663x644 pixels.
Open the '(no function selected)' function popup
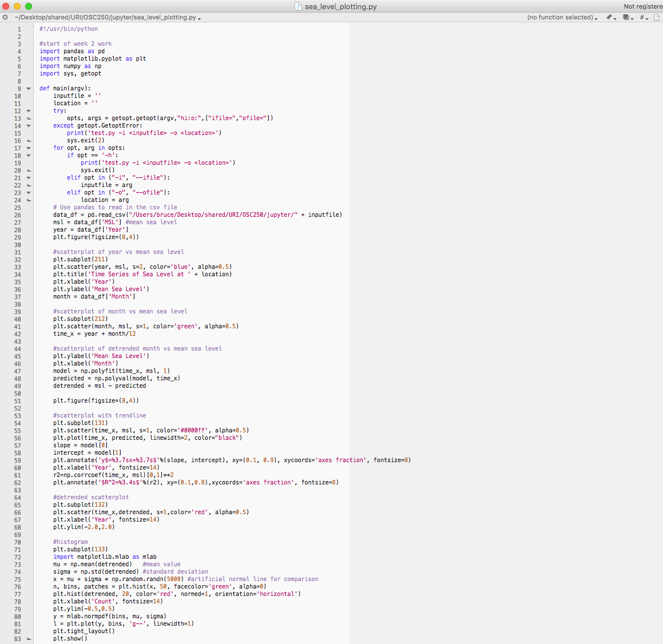point(562,18)
